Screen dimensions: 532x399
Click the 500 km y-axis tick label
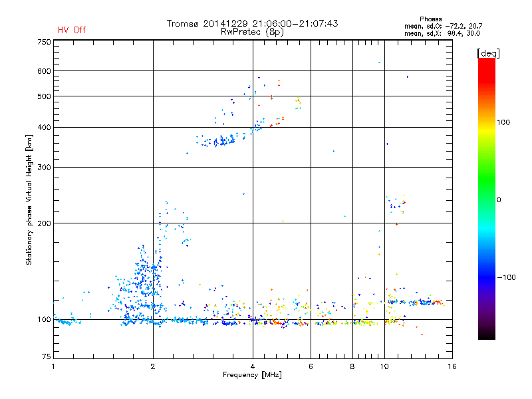point(45,96)
